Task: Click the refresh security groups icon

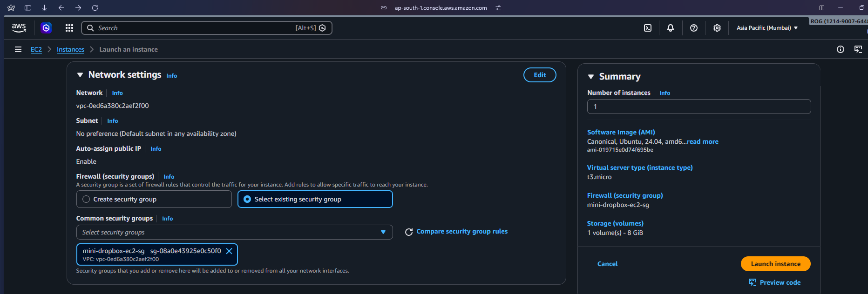Action: (409, 232)
